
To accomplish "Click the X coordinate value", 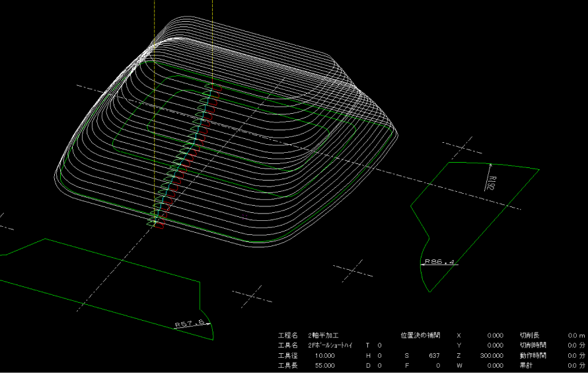I will pos(494,335).
